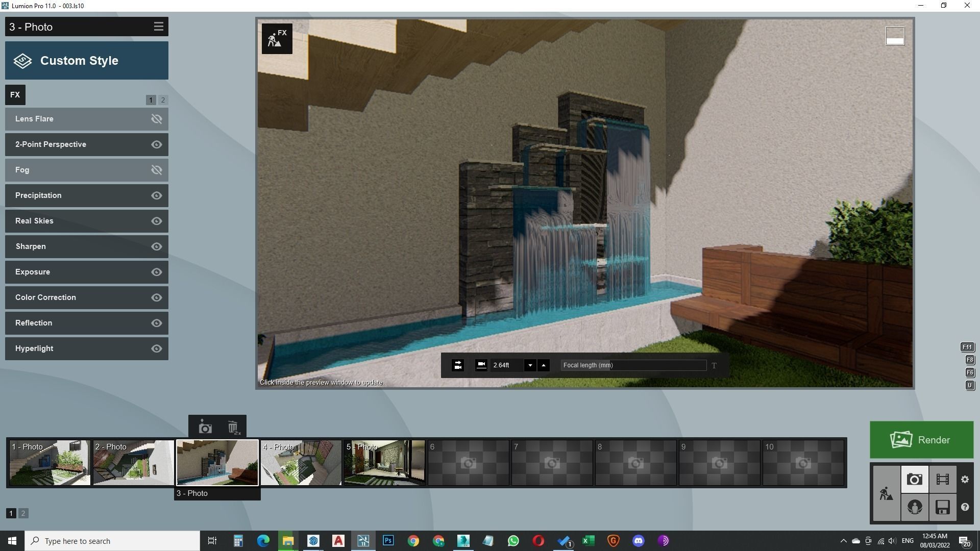This screenshot has width=980, height=551.
Task: Select the 4 - Photo thumbnail
Action: click(301, 463)
